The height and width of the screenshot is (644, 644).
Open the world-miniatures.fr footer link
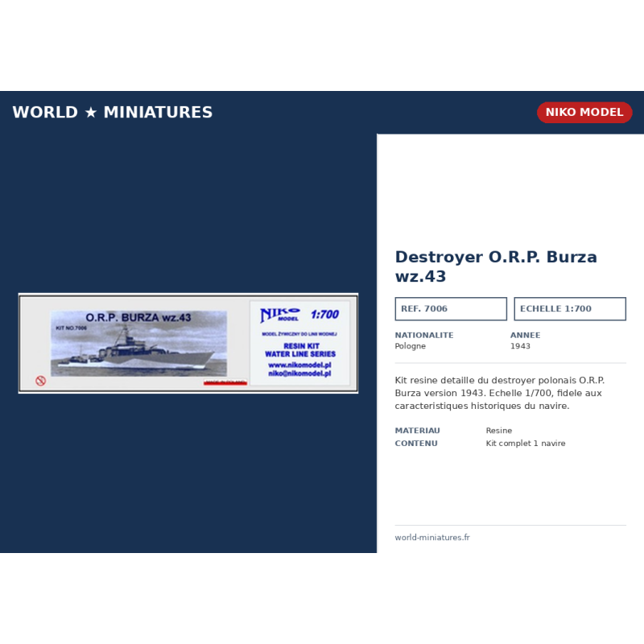pos(432,537)
